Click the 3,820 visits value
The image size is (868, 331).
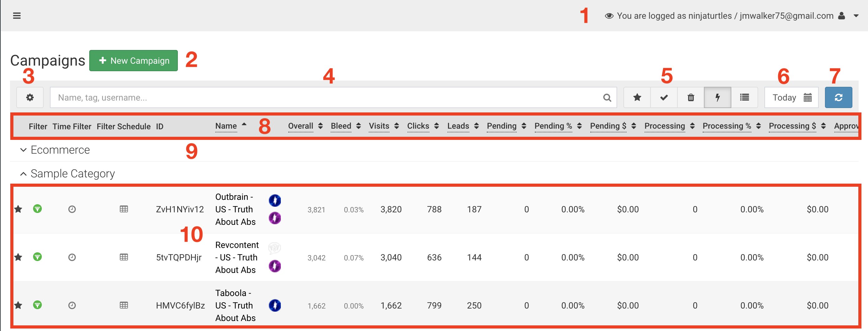(x=391, y=209)
